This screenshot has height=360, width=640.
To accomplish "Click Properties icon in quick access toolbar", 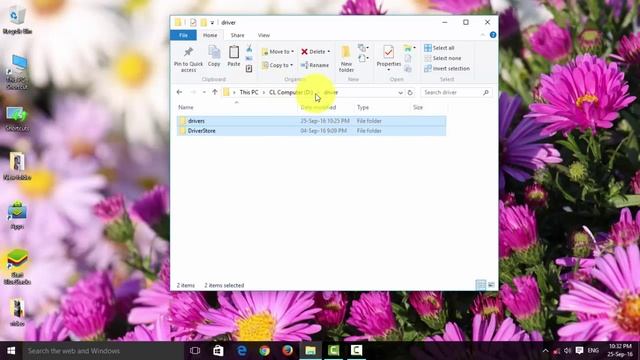I will coord(193,22).
